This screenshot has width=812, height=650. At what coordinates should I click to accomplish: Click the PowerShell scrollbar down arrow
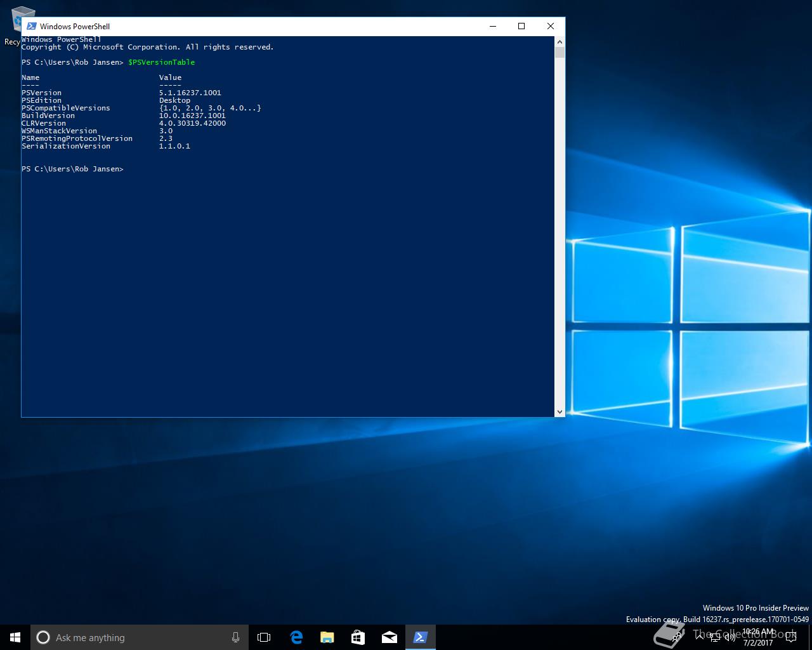click(560, 412)
